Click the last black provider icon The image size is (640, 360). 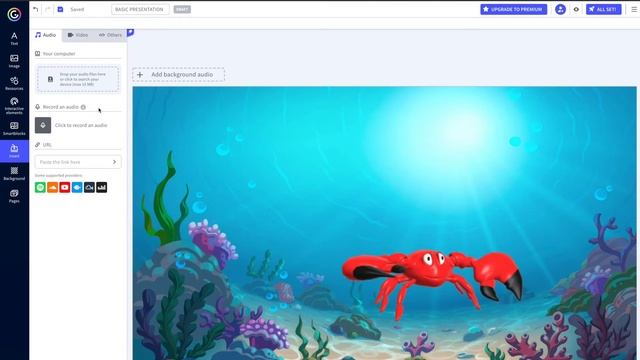(x=101, y=187)
